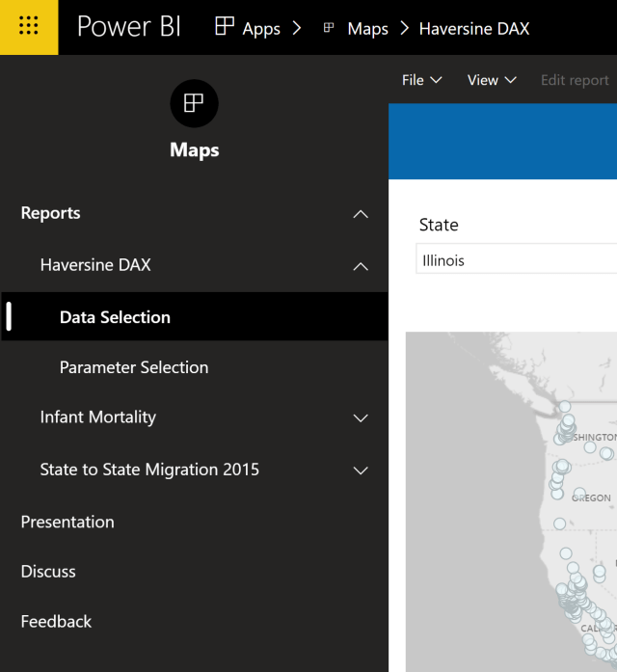617x672 pixels.
Task: Open the Parameter Selection page
Action: 134,367
